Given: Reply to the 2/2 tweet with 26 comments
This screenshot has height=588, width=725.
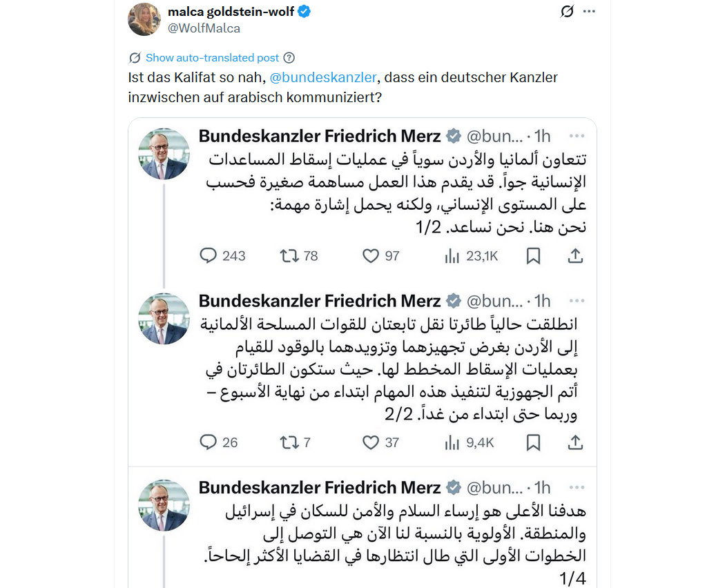Looking at the screenshot, I should click(208, 442).
